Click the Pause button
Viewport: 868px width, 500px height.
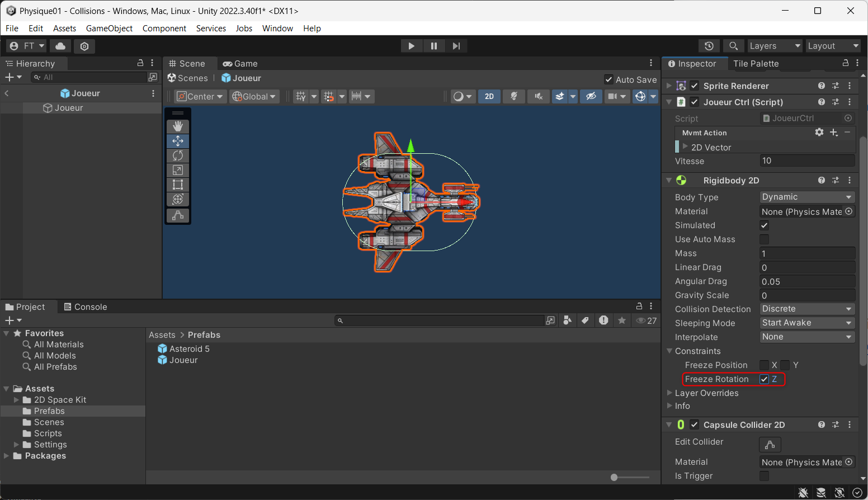coord(434,46)
